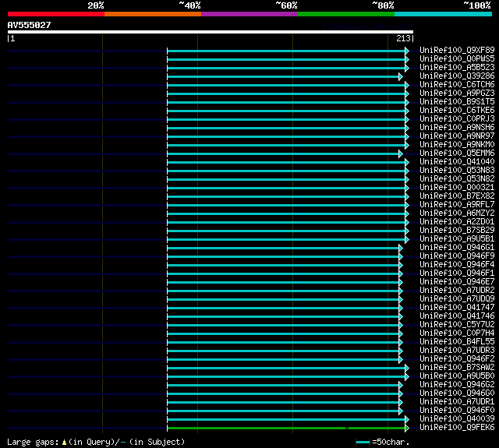
Task: Click the purple ~60% identity legend segment
Action: 249,14
